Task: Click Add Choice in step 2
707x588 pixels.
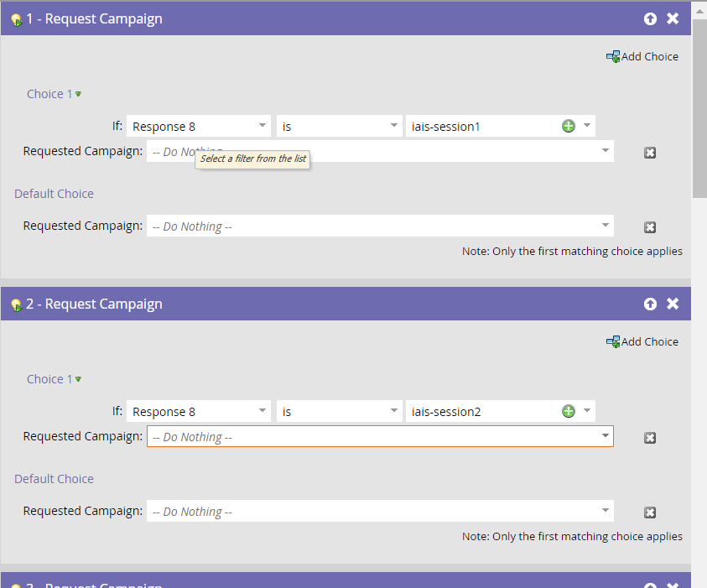Action: (642, 341)
